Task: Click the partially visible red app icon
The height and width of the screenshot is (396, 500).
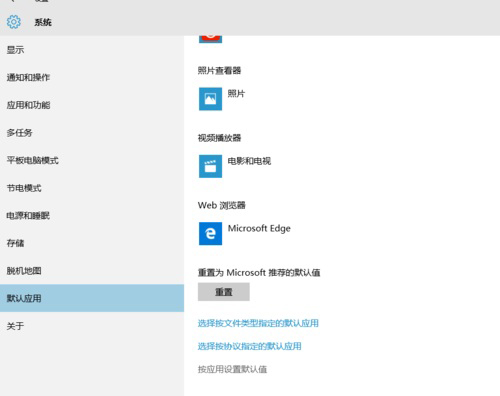Action: (210, 38)
